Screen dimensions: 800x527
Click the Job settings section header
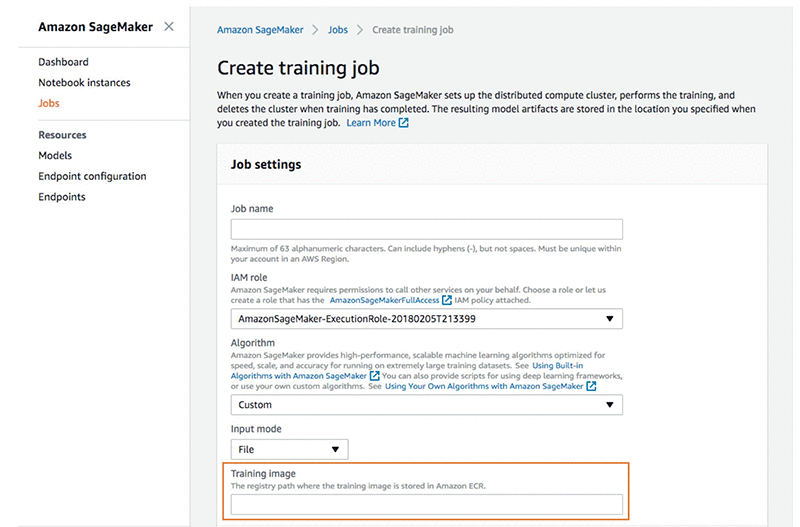[266, 164]
